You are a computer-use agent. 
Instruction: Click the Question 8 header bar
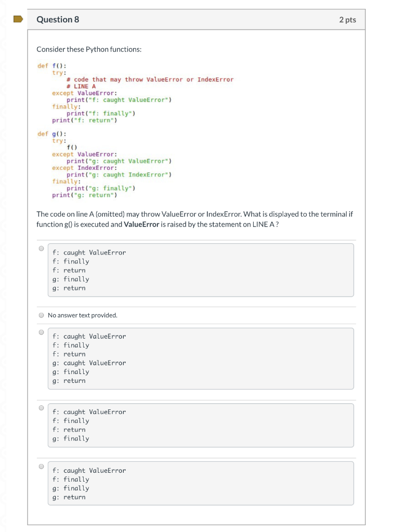(x=198, y=19)
